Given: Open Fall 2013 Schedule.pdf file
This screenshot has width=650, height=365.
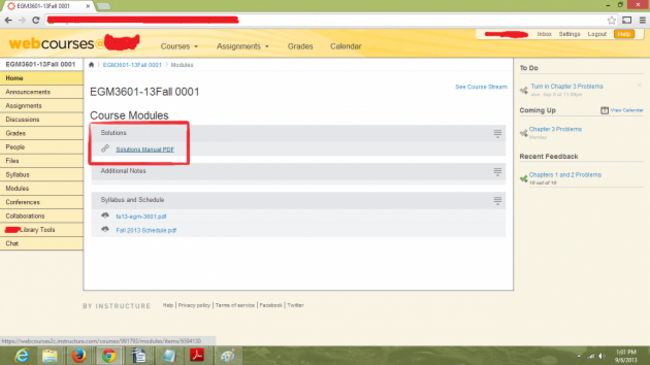Looking at the screenshot, I should tap(146, 230).
